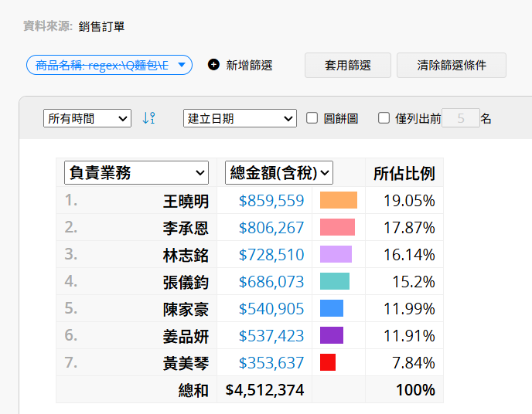Click the total $4,512,374 cell

[x=264, y=390]
